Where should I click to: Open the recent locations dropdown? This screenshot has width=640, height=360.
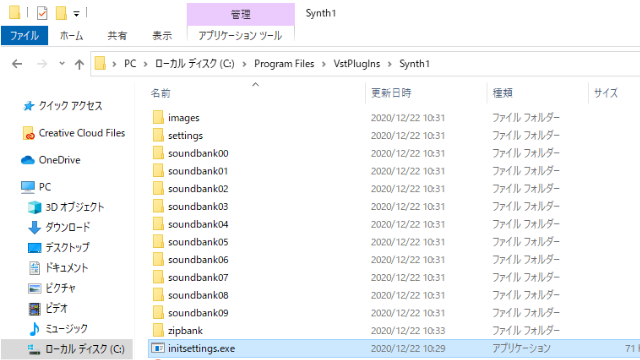click(x=62, y=64)
